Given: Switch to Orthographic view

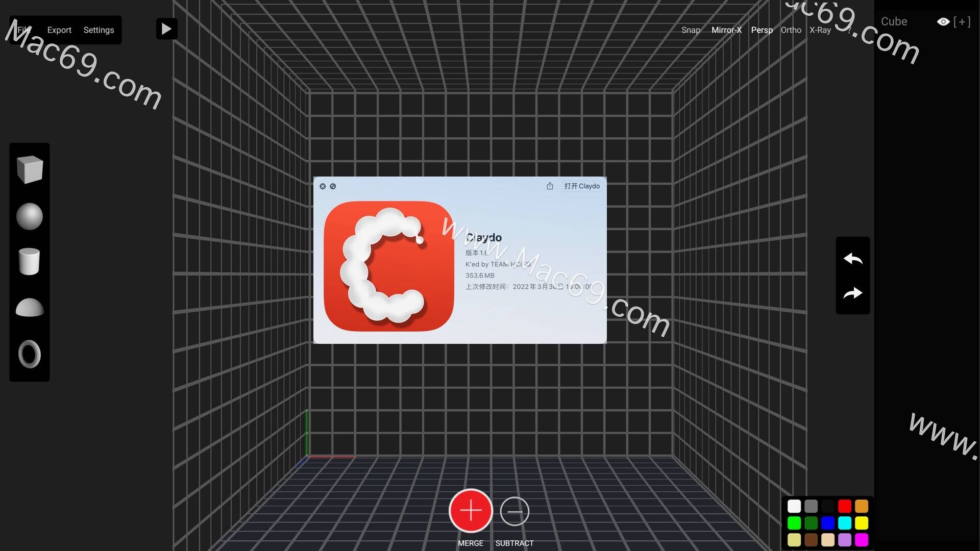Looking at the screenshot, I should click(792, 30).
